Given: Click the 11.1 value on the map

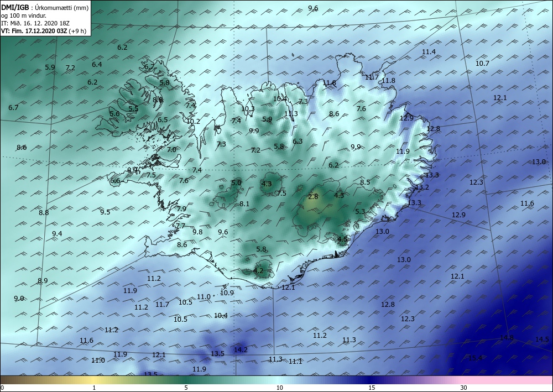Looking at the screenshot, I should coord(295,362).
